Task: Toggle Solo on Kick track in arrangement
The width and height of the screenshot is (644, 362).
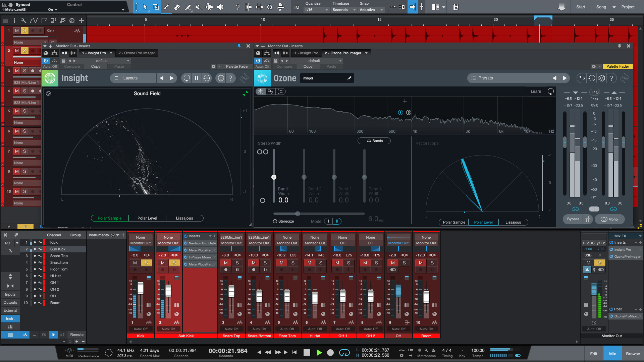Action: click(24, 31)
